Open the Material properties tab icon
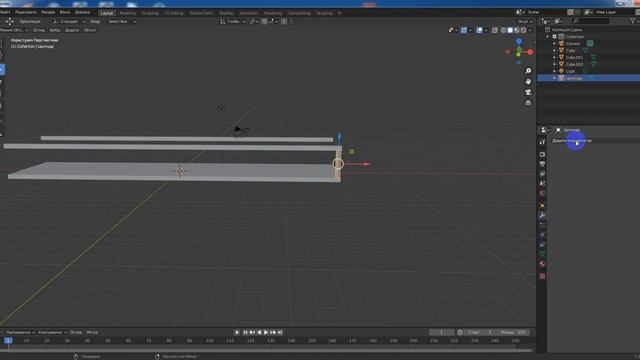 click(x=542, y=264)
